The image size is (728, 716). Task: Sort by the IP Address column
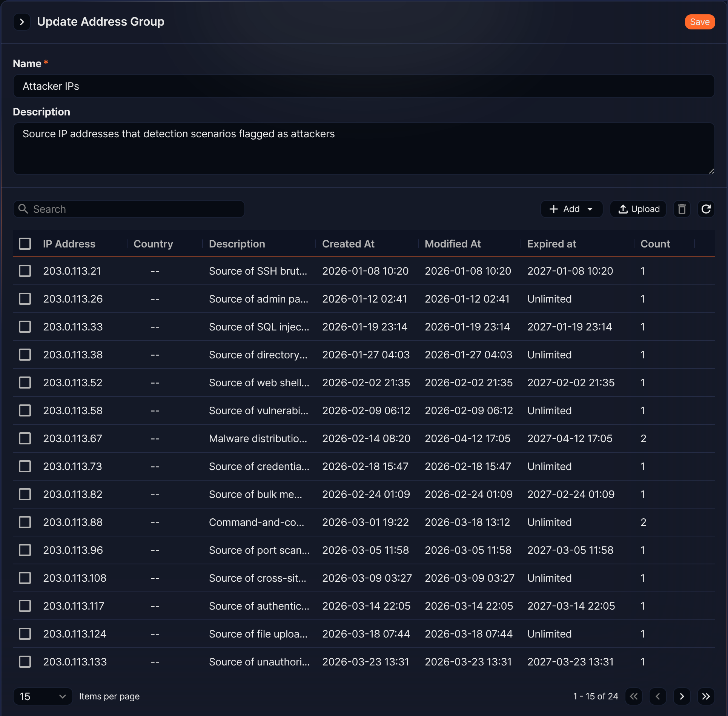69,244
